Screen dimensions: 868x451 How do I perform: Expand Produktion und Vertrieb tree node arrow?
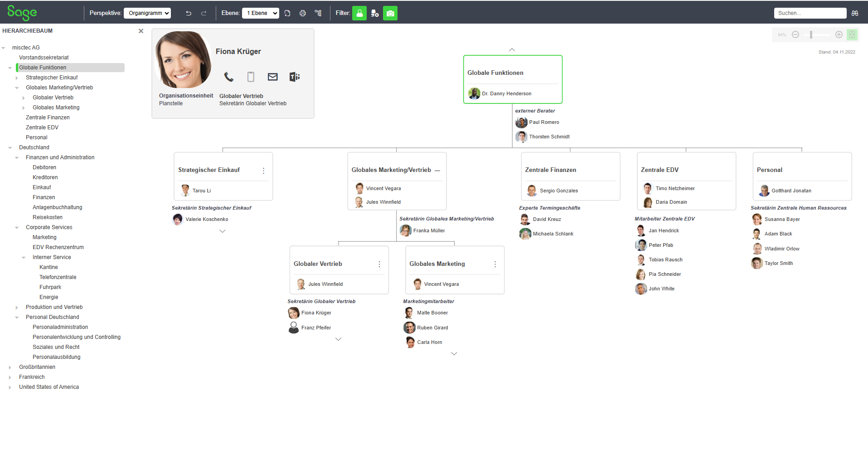[17, 308]
